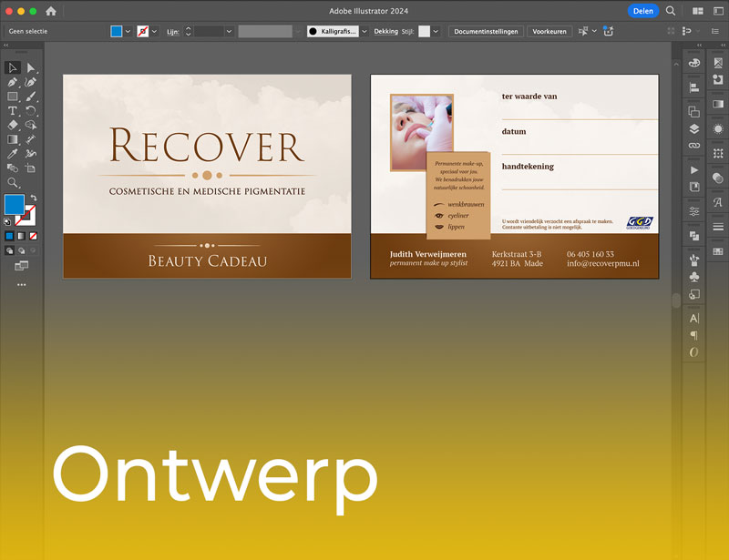Select the Artboard tool
The height and width of the screenshot is (560, 729).
[x=31, y=168]
